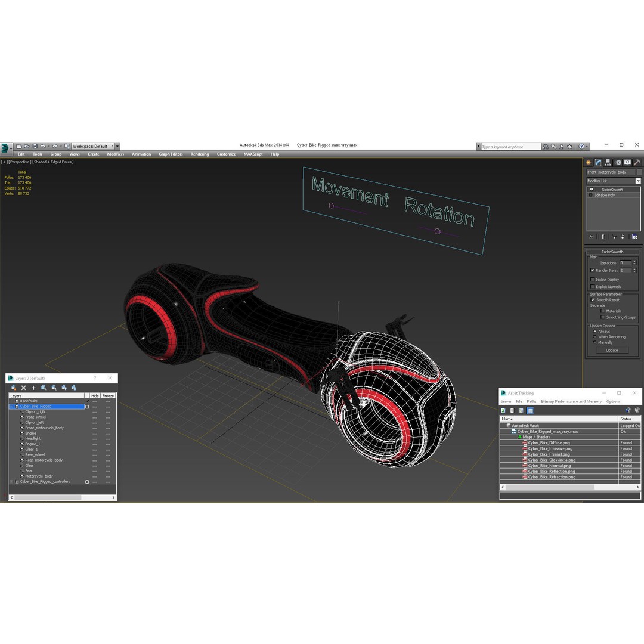644x644 pixels.
Task: Click Table View icon in Asset Tracking toolbar
Action: 530,410
